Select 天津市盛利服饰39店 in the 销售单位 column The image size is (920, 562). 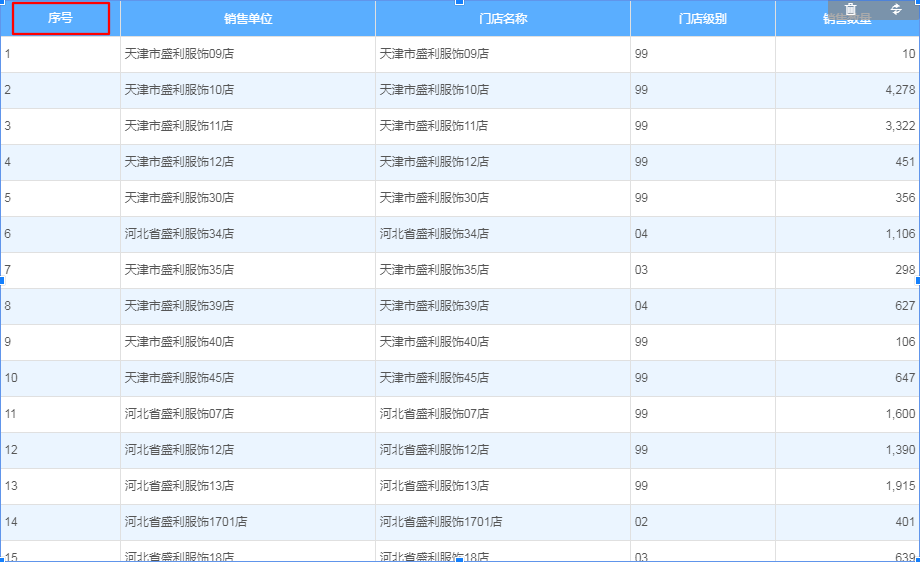179,306
